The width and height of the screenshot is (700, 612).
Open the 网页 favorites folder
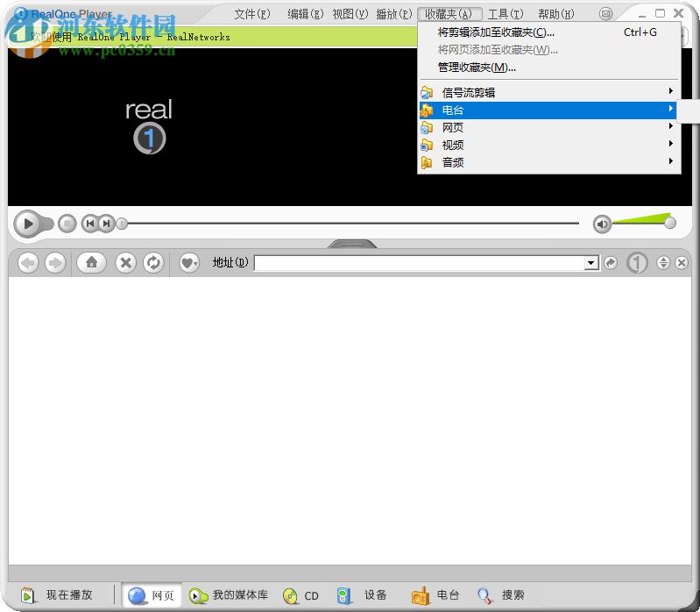pos(548,127)
